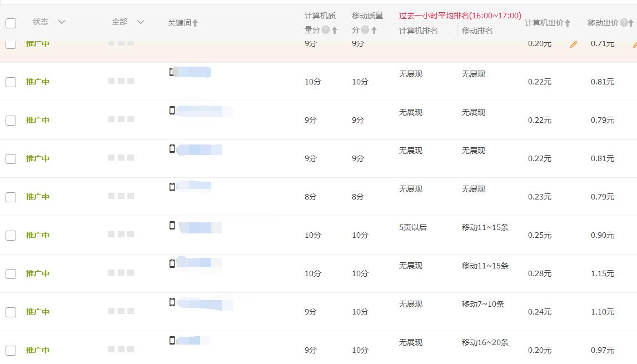Click the 0.90元 mobile bid value

tap(602, 236)
